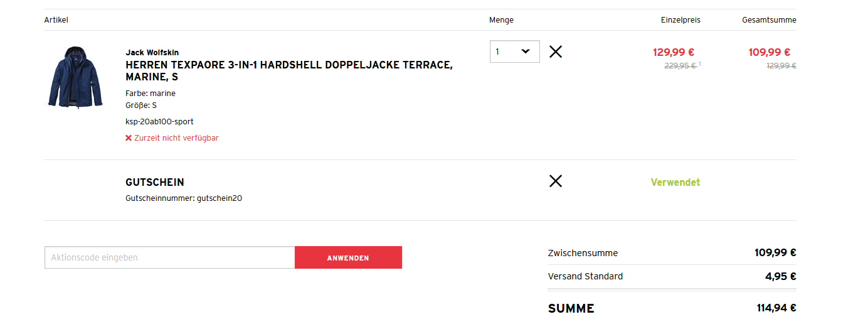The width and height of the screenshot is (868, 334).
Task: Click the Versand Standard shipping row
Action: (x=585, y=276)
